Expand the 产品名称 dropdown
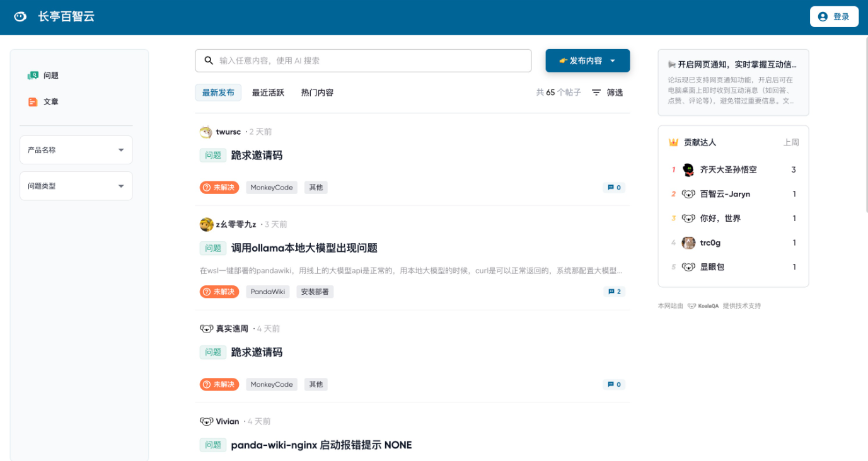This screenshot has height=461, width=868. pyautogui.click(x=76, y=150)
